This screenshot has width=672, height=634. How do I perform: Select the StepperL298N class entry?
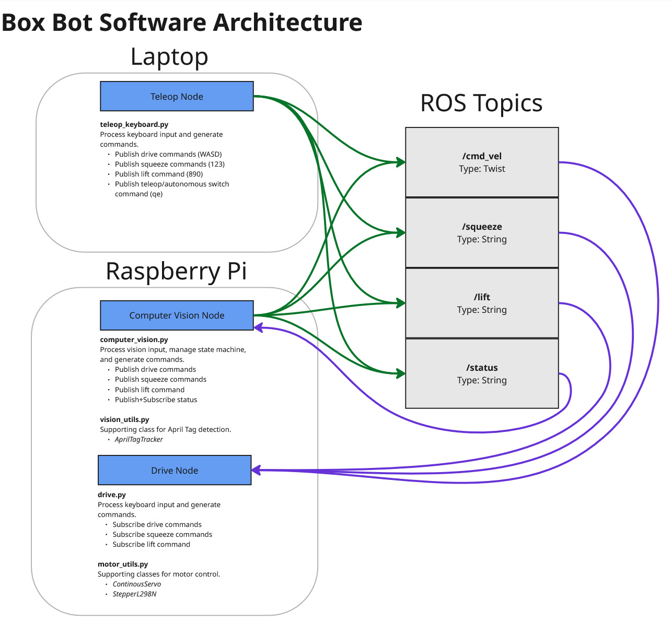pyautogui.click(x=135, y=594)
